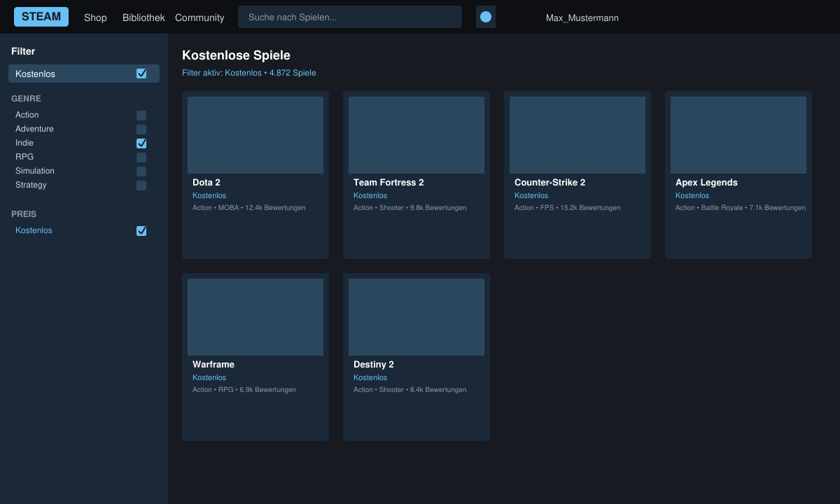The image size is (840, 504).
Task: Click 'Action • RPG • 6.9k Bewertungen' text
Action: click(244, 390)
